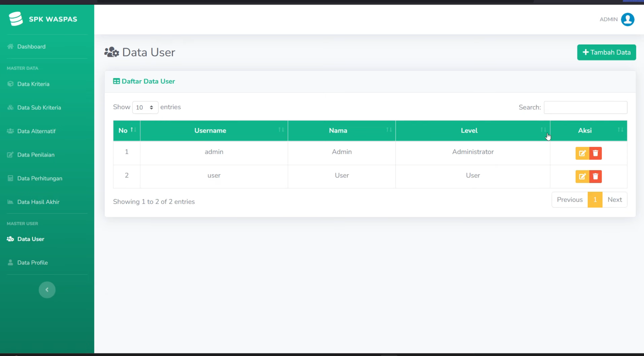
Task: Open Data Perhitungan from sidebar
Action: click(x=40, y=178)
